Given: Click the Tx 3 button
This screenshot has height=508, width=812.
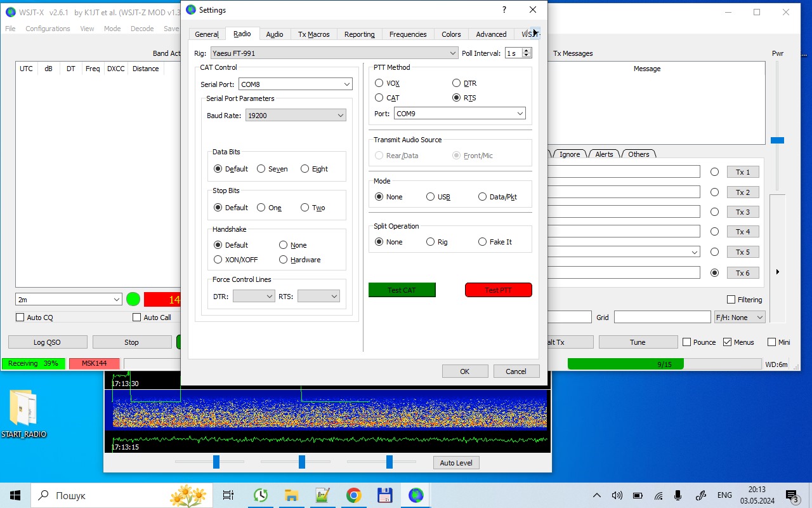Looking at the screenshot, I should pyautogui.click(x=742, y=212).
